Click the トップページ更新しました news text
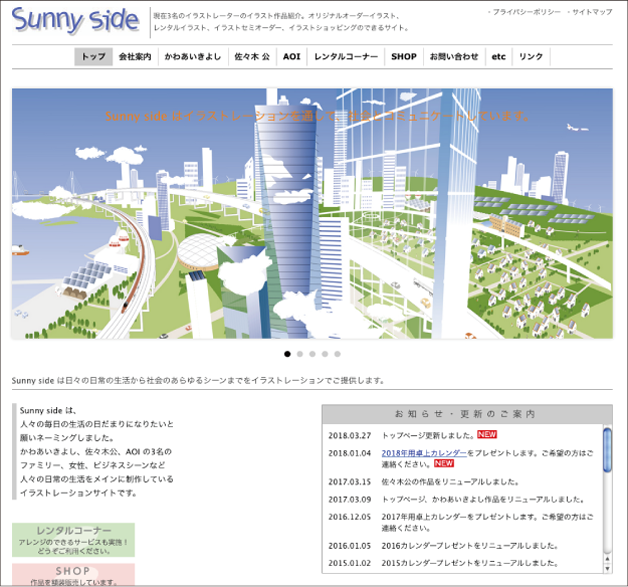 click(x=428, y=435)
